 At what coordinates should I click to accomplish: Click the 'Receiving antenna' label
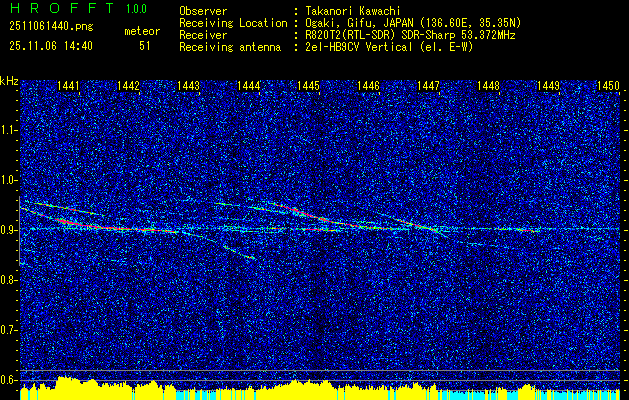[x=230, y=47]
